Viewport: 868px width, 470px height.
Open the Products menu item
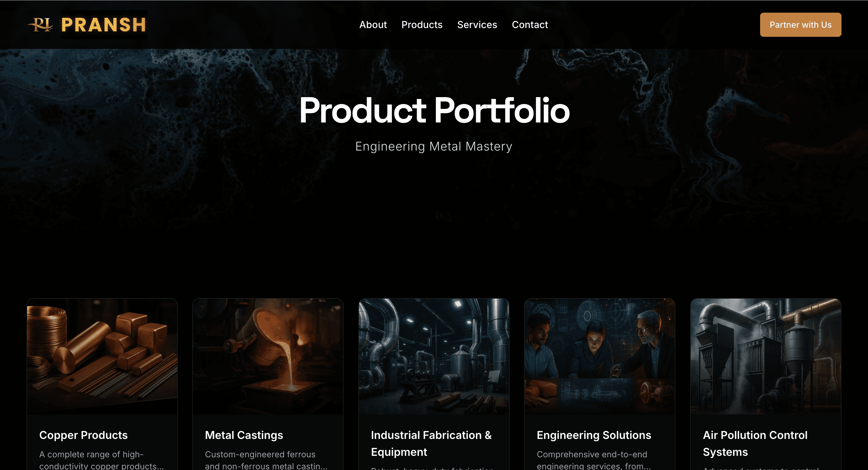tap(422, 25)
